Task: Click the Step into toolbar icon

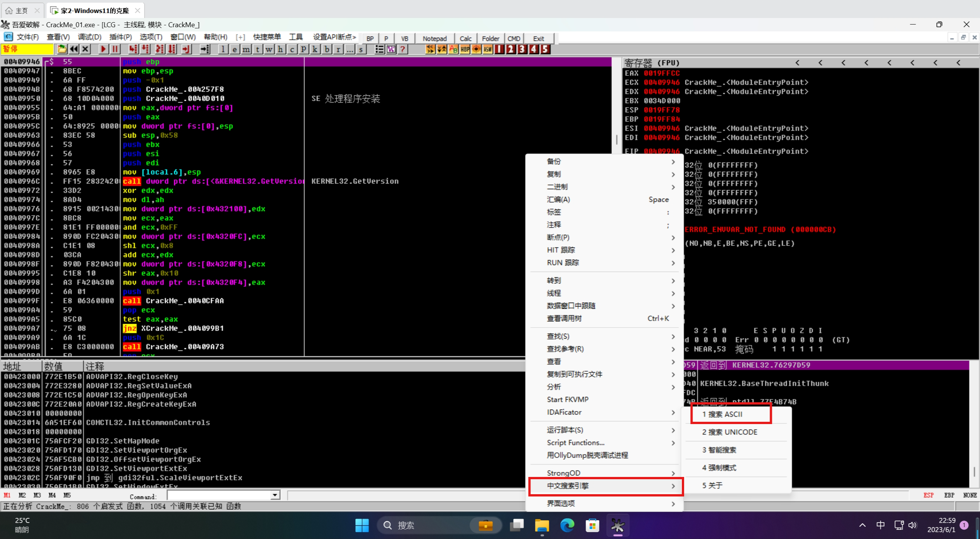Action: point(133,49)
